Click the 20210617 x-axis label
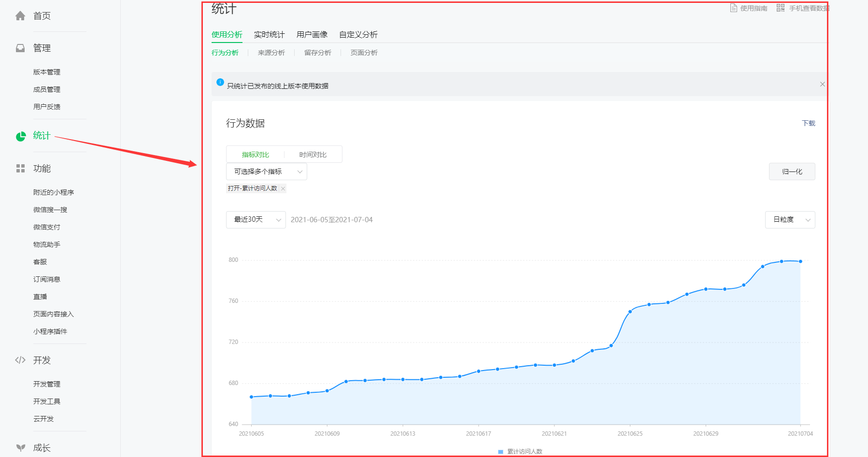 (479, 434)
